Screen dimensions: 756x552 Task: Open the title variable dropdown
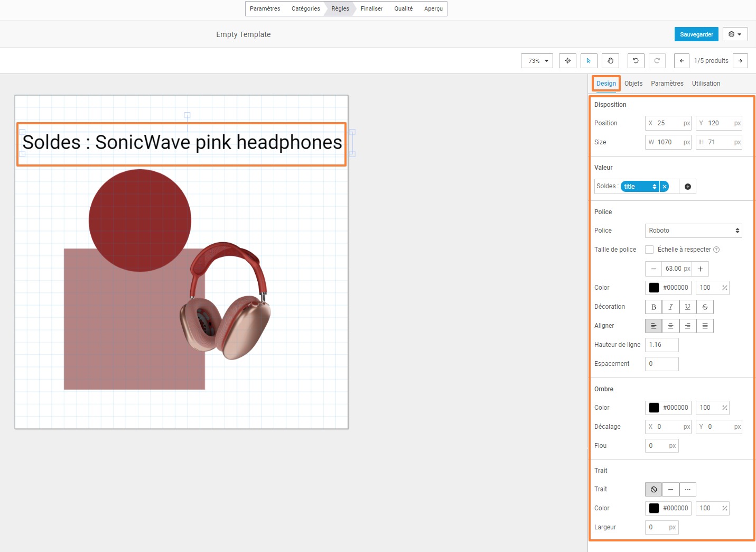coord(640,186)
